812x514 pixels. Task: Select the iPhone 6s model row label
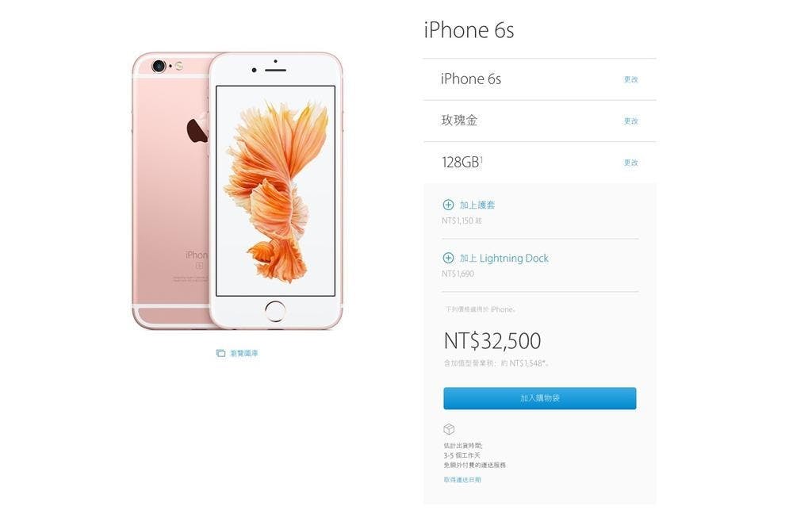pos(471,79)
